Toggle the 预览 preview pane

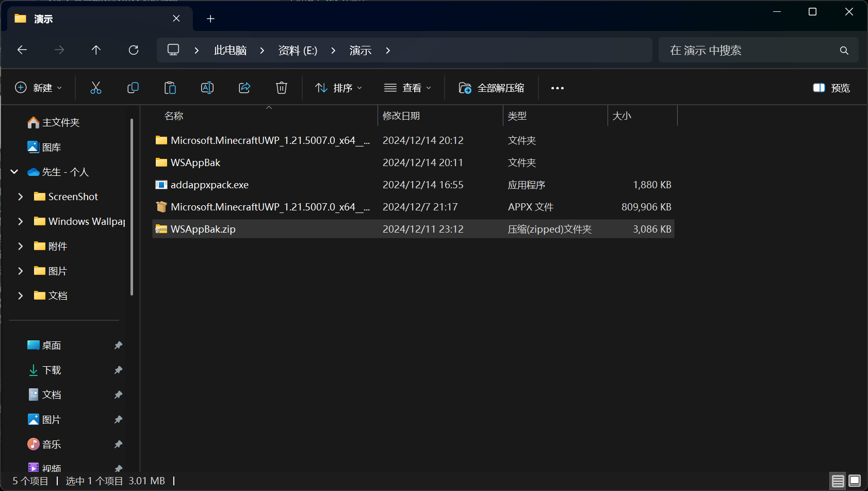(832, 88)
